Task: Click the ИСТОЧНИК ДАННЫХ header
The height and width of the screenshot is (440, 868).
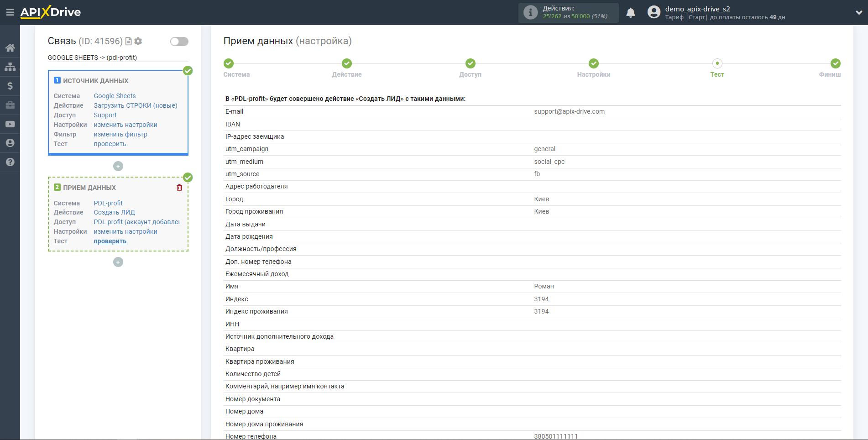Action: 95,81
